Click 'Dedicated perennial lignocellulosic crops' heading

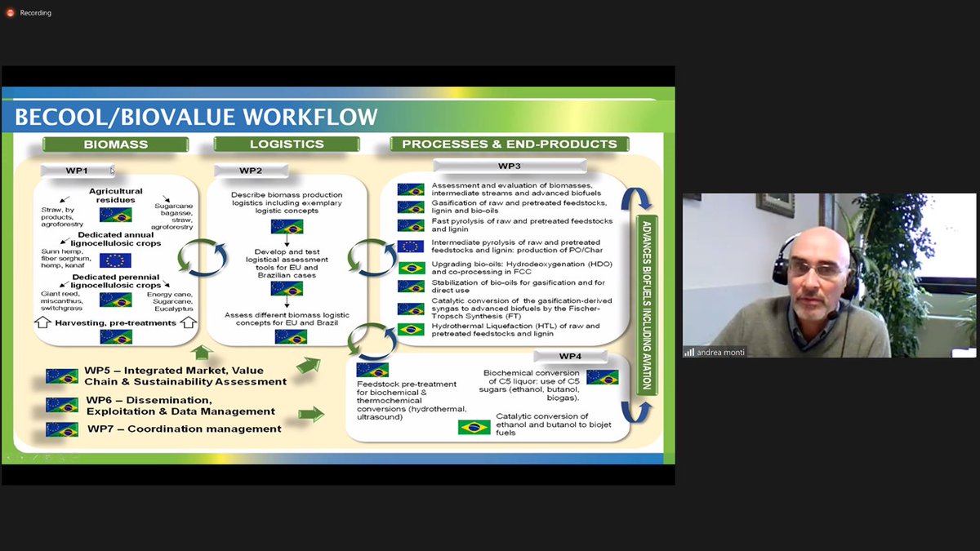[115, 282]
